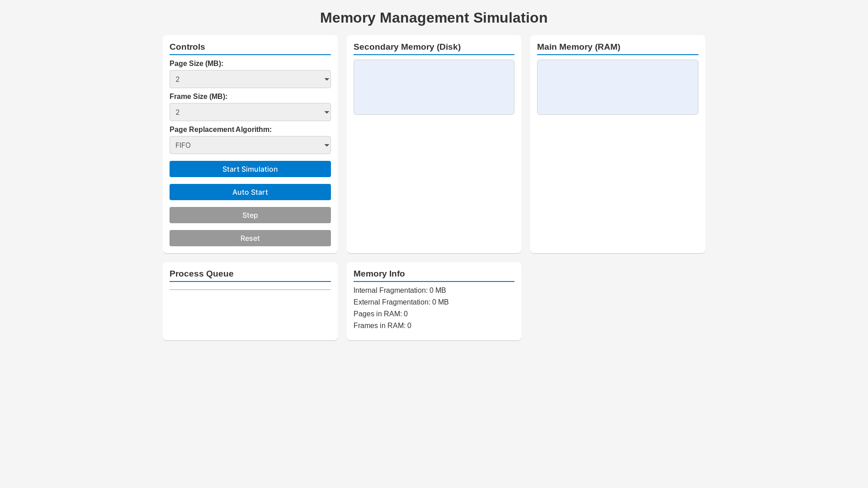This screenshot has width=868, height=488.
Task: Click the Memory Info heading
Action: 379,274
